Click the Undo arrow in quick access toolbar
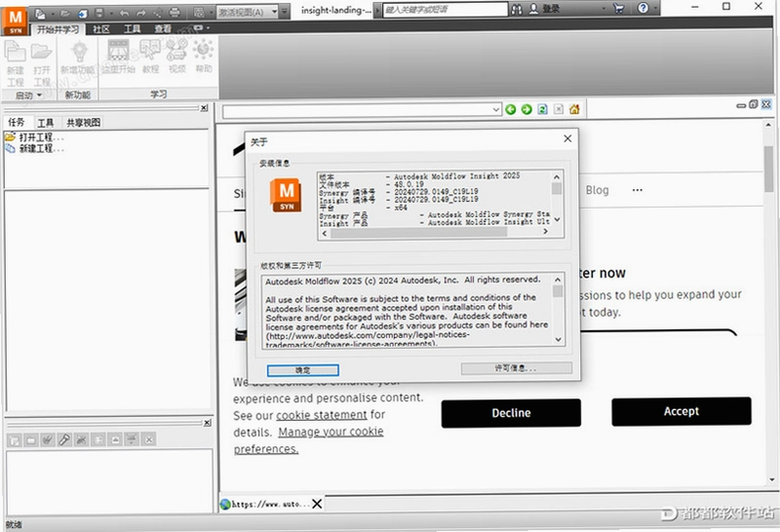Screen dimensions: 780x532 pos(125,14)
